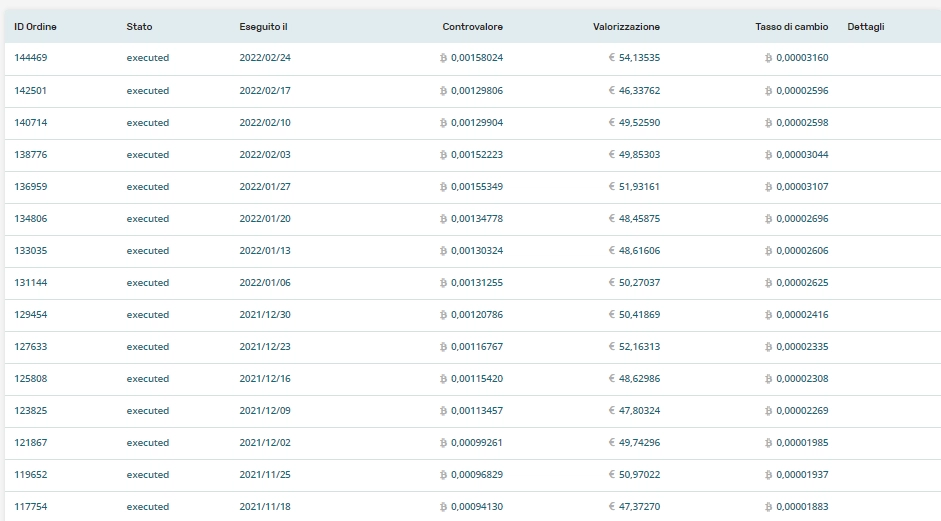Open order ID 144469

[x=31, y=58]
